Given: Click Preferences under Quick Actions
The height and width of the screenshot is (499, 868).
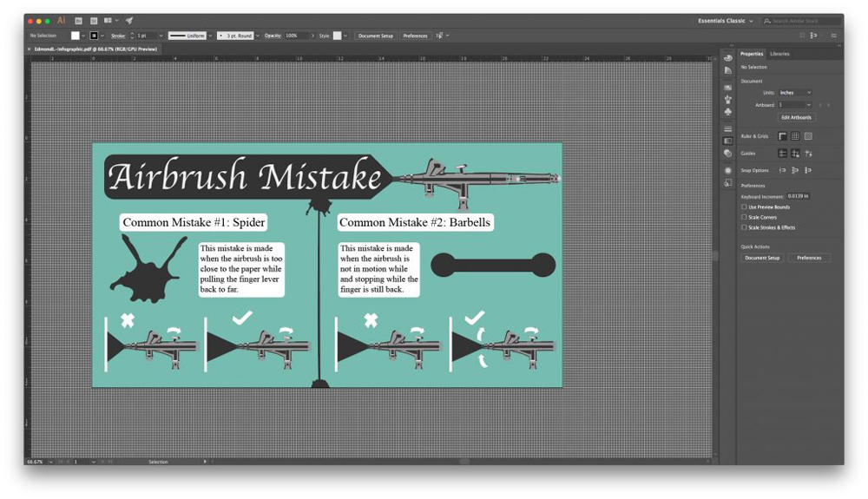Looking at the screenshot, I should pyautogui.click(x=809, y=258).
